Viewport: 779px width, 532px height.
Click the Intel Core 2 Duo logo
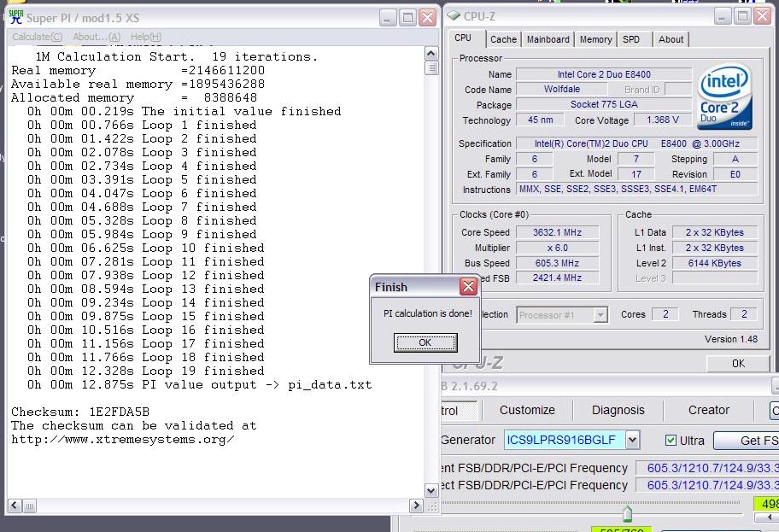point(725,96)
